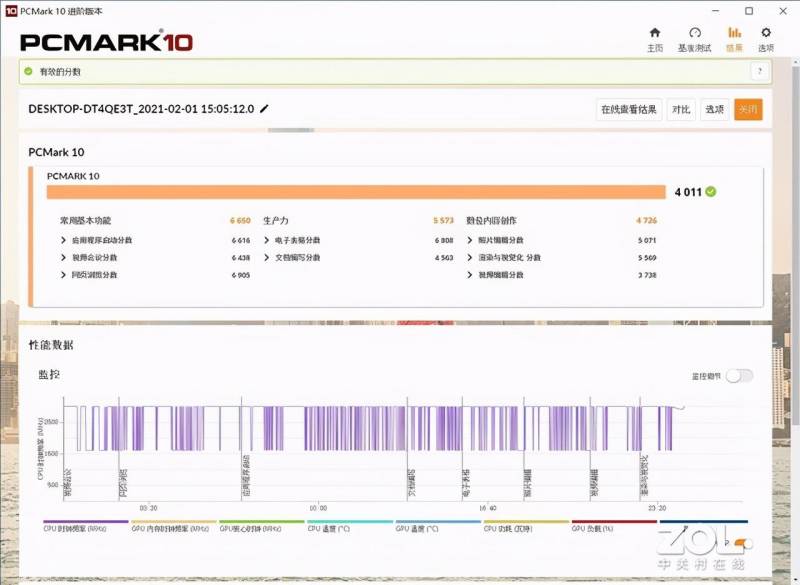Viewport: 800px width, 585px height.
Task: Click the 在线查看结果 view online button
Action: click(629, 110)
